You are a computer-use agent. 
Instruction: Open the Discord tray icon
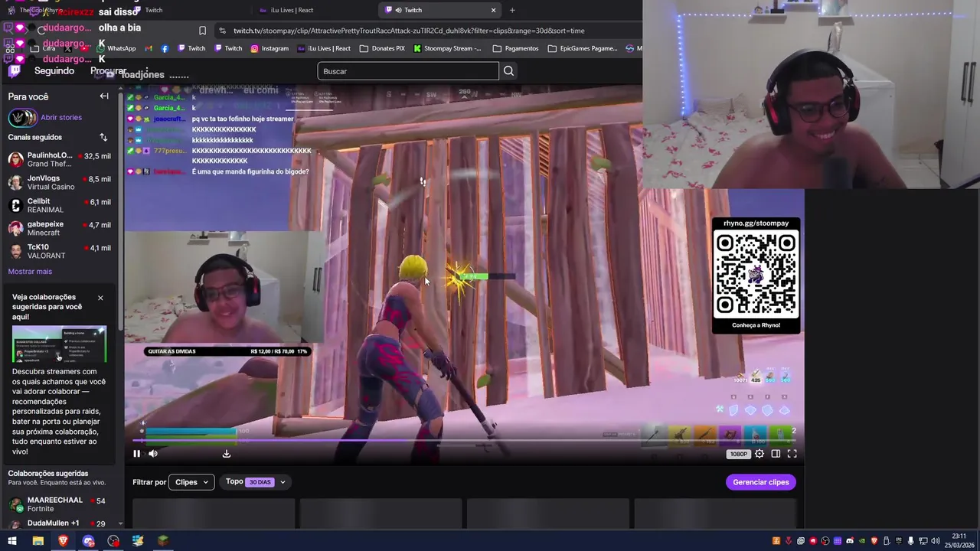tap(850, 541)
